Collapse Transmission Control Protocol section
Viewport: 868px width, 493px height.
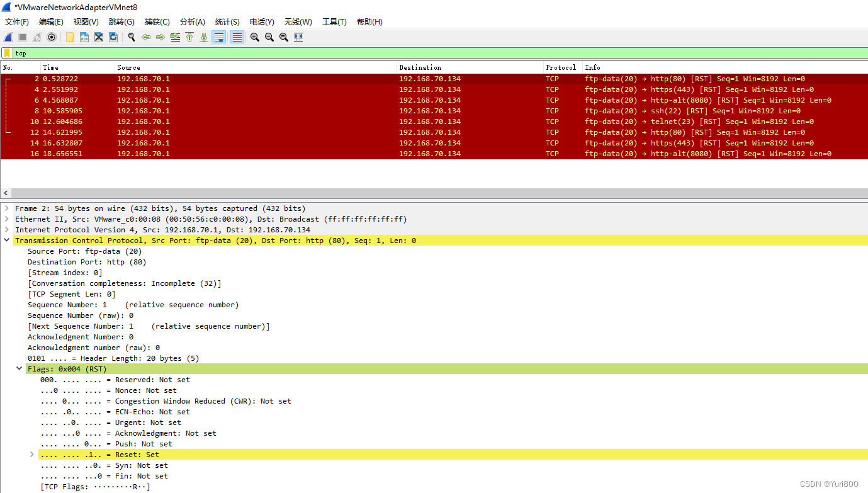coord(7,241)
